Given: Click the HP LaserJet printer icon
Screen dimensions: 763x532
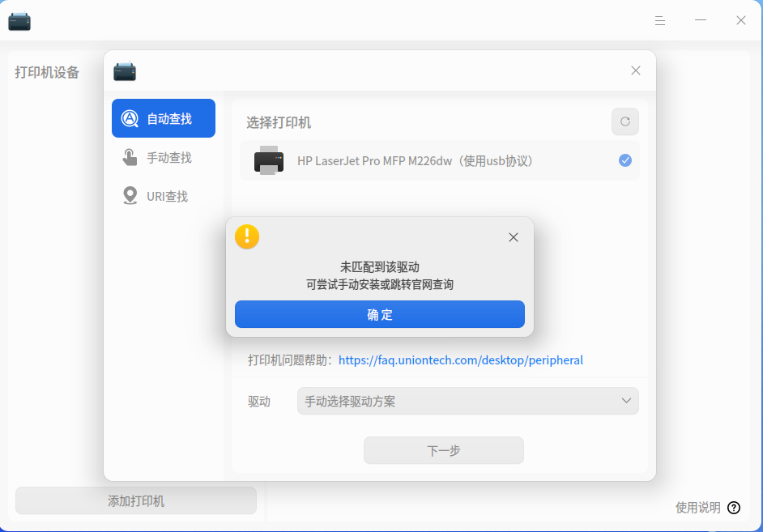Looking at the screenshot, I should tap(269, 160).
